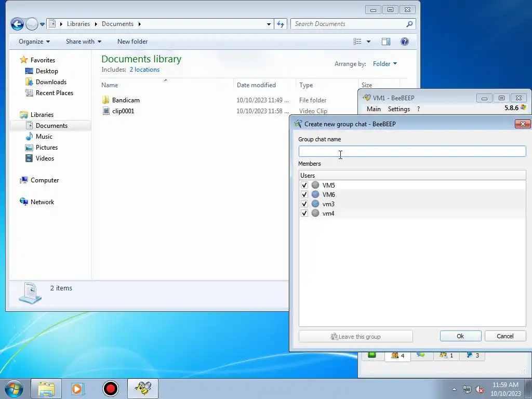Sort by the Date modified column
The height and width of the screenshot is (399, 532).
point(264,85)
